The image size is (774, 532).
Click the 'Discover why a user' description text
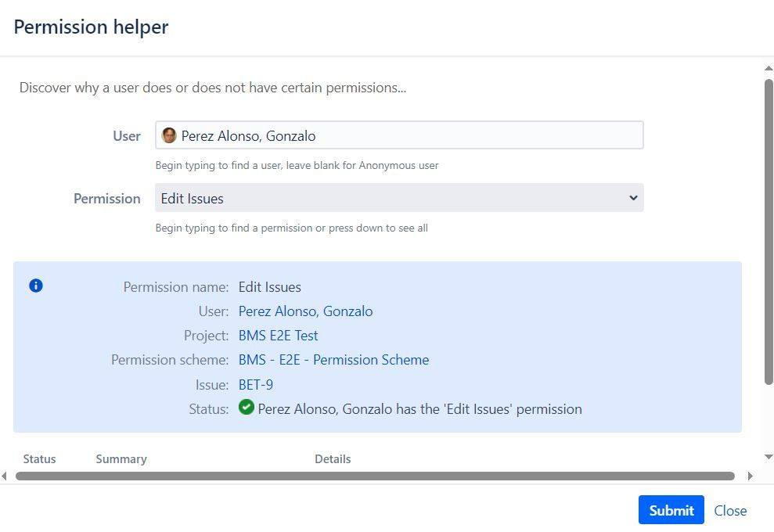[213, 88]
